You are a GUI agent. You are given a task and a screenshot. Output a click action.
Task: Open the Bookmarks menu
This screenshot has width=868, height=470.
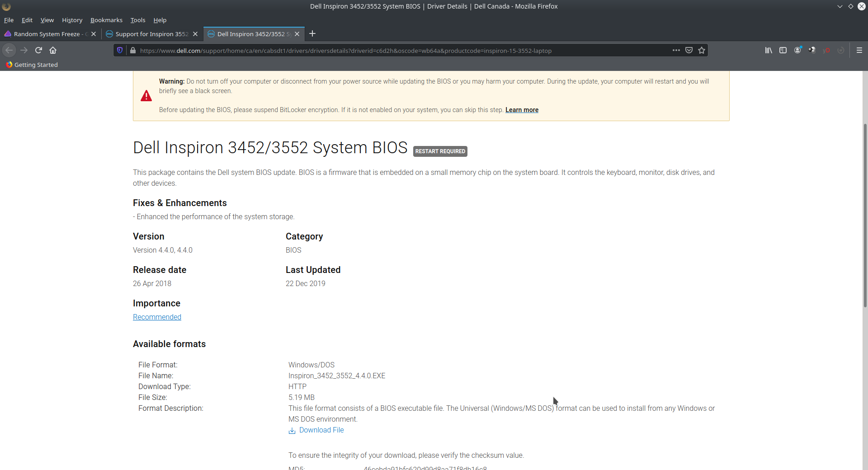point(106,20)
